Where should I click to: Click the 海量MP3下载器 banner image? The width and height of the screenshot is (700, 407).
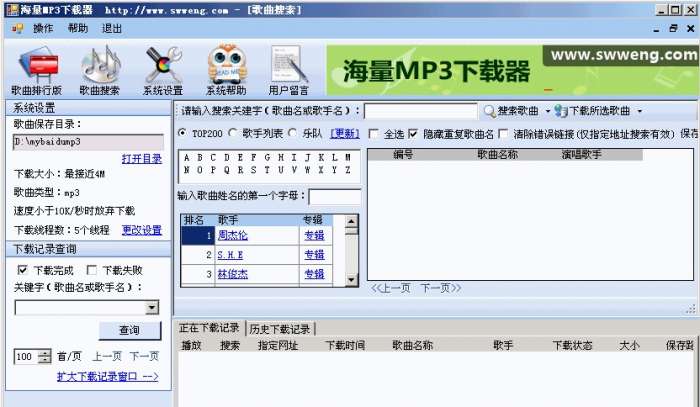[x=512, y=71]
